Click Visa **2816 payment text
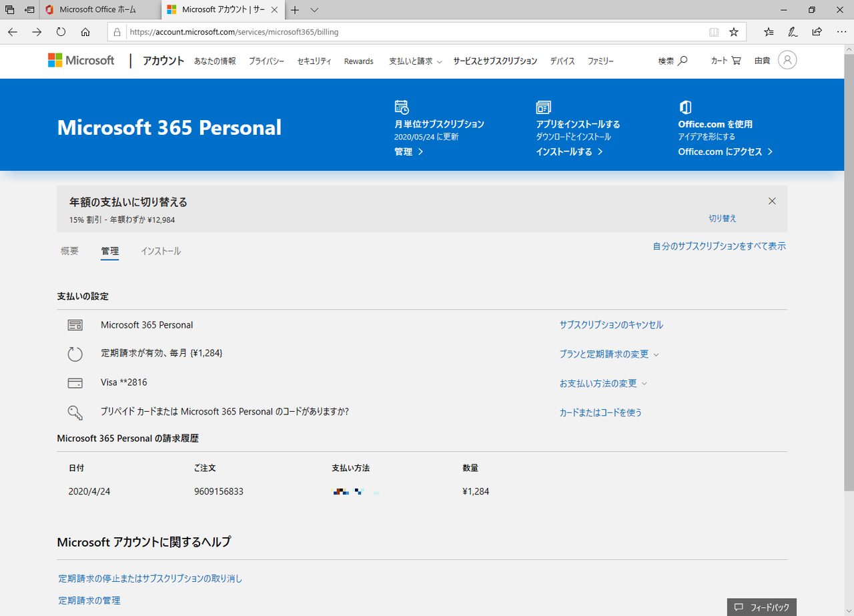 click(x=124, y=383)
